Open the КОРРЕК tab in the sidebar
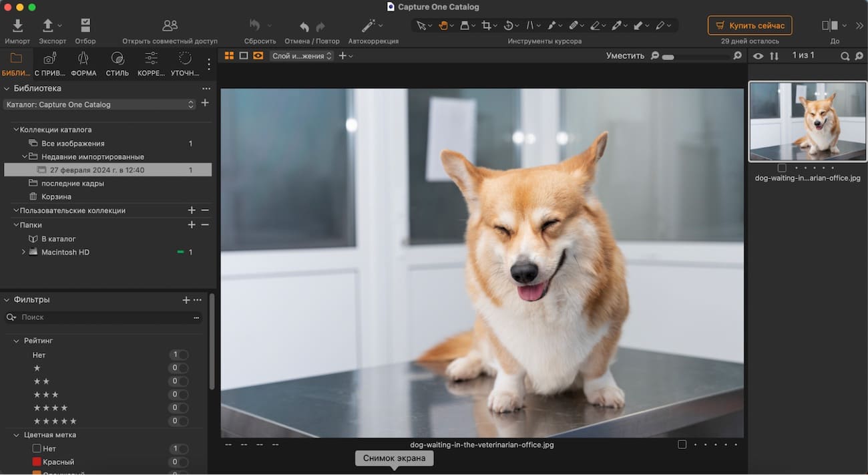 (151, 63)
